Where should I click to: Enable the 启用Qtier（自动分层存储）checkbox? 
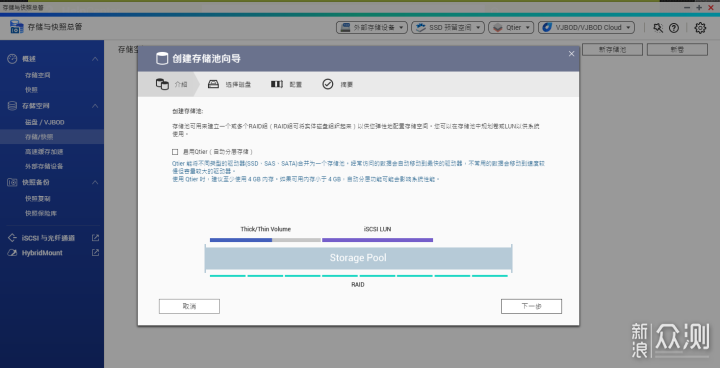175,152
